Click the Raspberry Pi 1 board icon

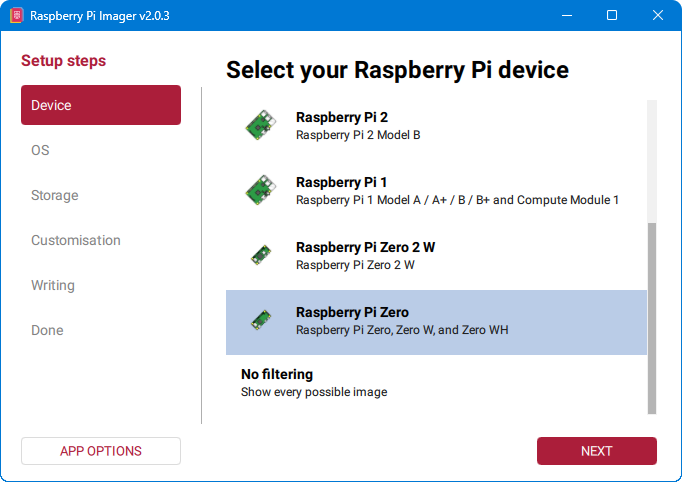pos(262,191)
